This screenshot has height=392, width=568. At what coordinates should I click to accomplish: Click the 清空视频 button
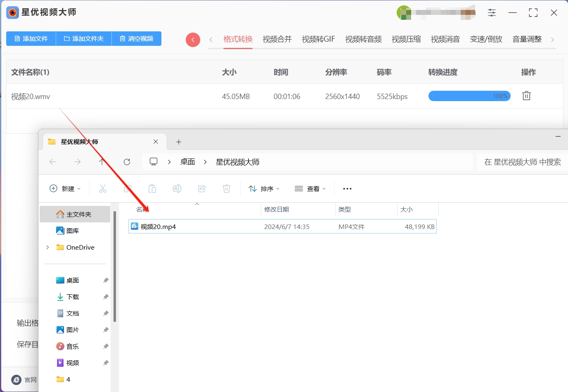coord(137,38)
